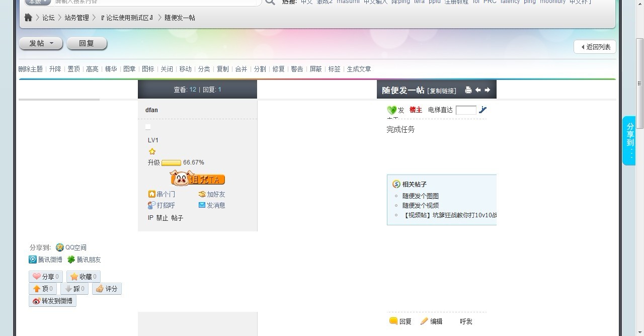Share to 腾讯微博
Screen dimensions: 644x336
click(46, 260)
